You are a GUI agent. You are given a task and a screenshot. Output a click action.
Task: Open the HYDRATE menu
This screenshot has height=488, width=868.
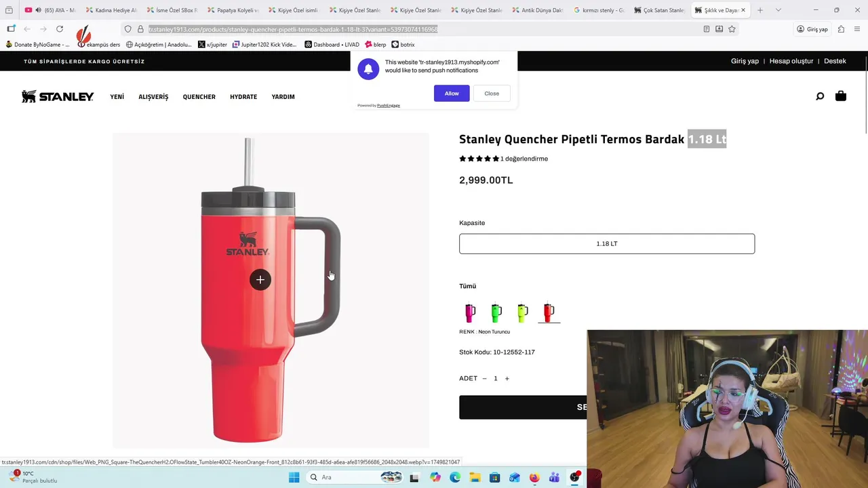coord(243,97)
